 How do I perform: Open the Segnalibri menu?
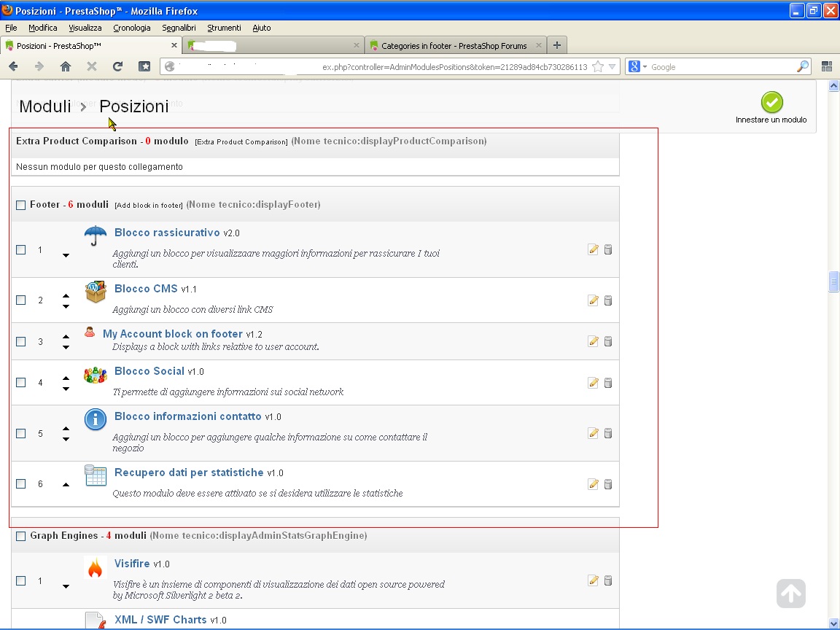(x=179, y=28)
